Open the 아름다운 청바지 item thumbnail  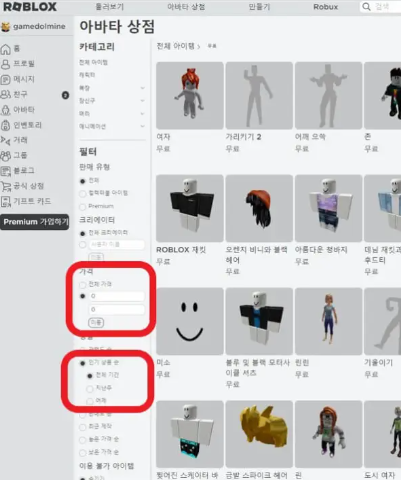coord(328,208)
